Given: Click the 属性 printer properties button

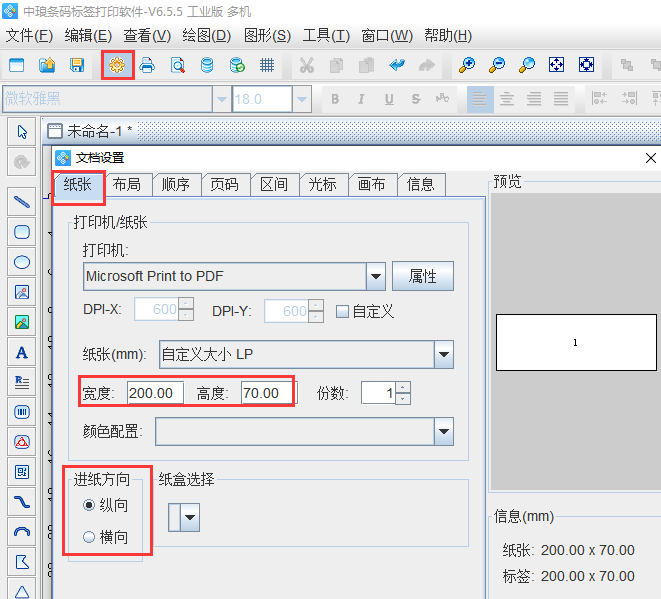Looking at the screenshot, I should [423, 277].
